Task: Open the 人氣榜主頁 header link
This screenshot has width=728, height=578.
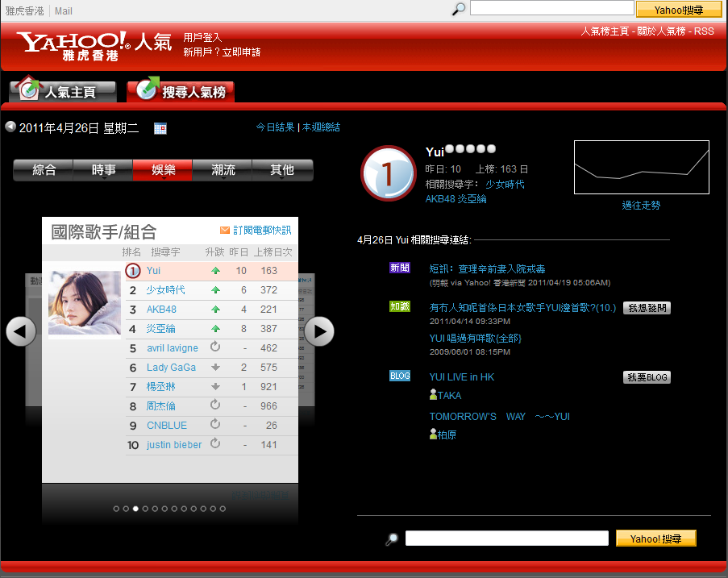Action: click(x=605, y=31)
